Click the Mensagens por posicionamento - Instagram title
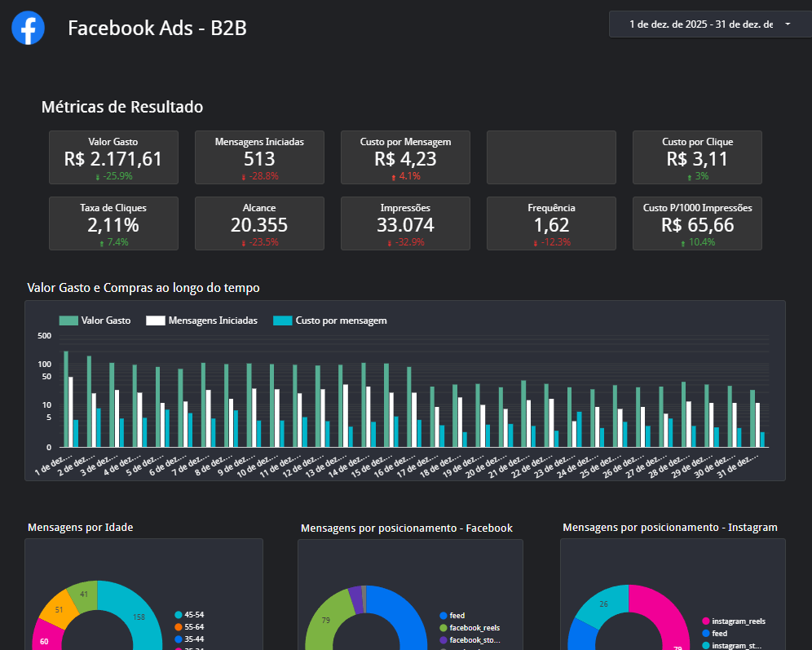 pyautogui.click(x=670, y=527)
